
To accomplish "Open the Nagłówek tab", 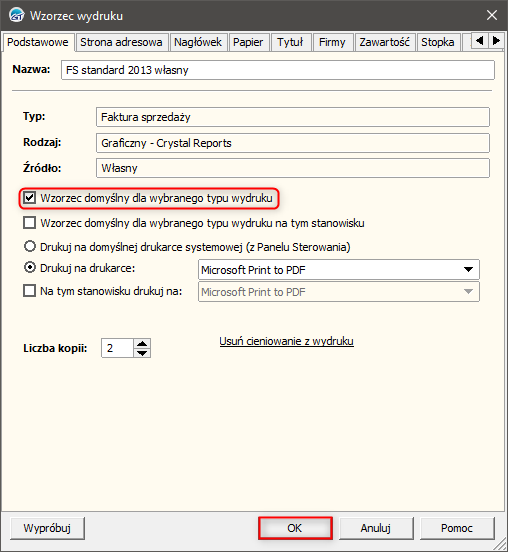I will [198, 42].
